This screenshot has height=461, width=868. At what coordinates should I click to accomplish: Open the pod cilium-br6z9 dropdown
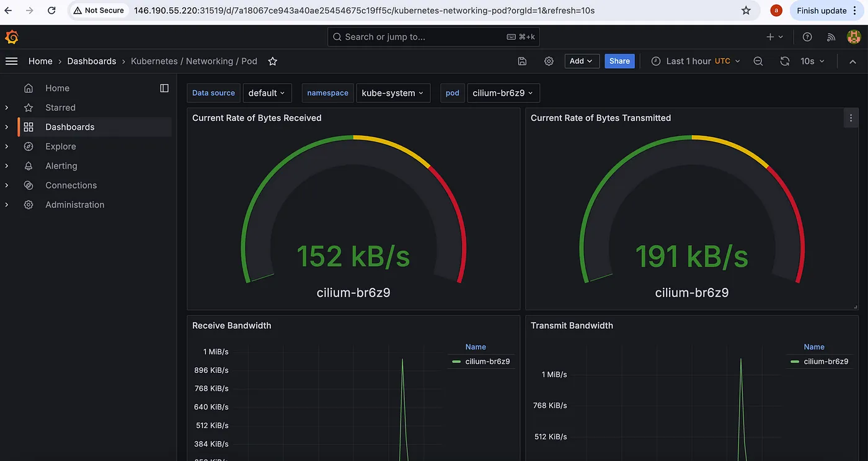pyautogui.click(x=503, y=93)
